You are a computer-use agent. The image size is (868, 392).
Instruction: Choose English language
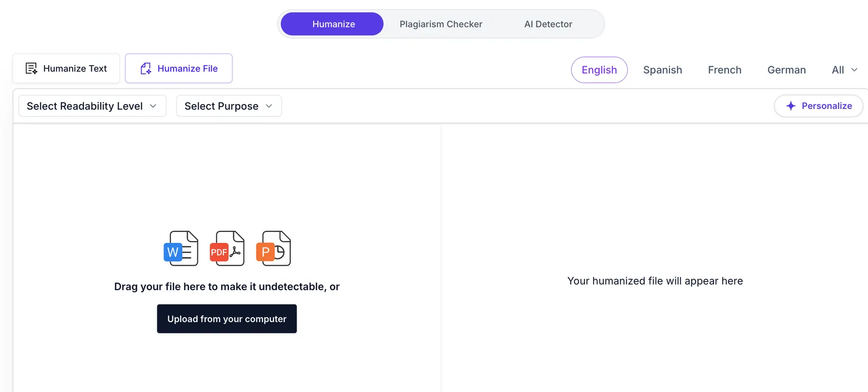click(599, 70)
